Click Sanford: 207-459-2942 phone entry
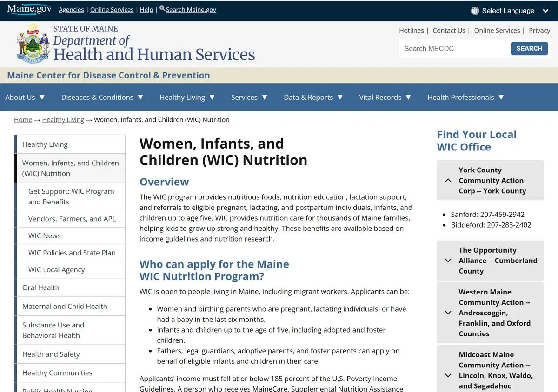This screenshot has height=392, width=558. point(487,215)
